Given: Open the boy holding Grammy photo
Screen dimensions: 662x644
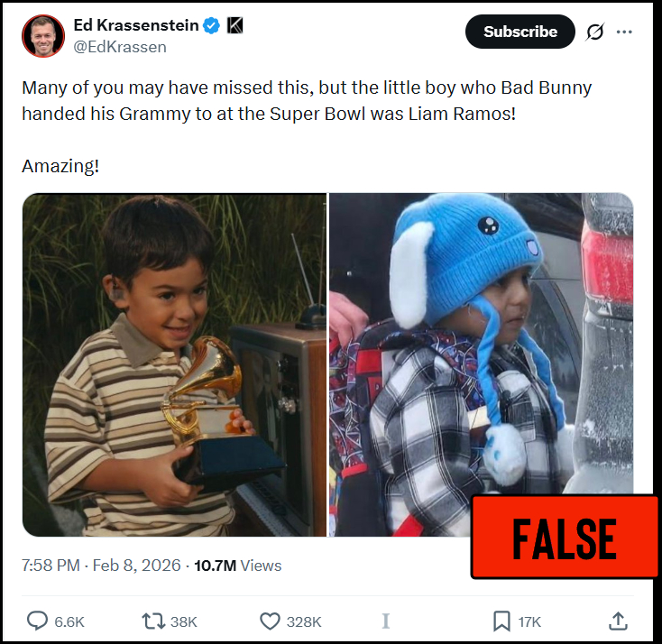Looking at the screenshot, I should pyautogui.click(x=174, y=365).
